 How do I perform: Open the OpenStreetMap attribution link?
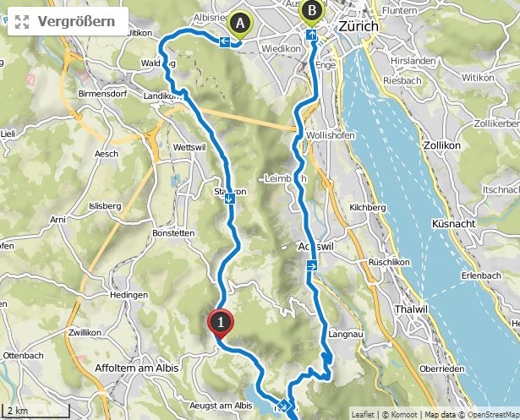494,414
